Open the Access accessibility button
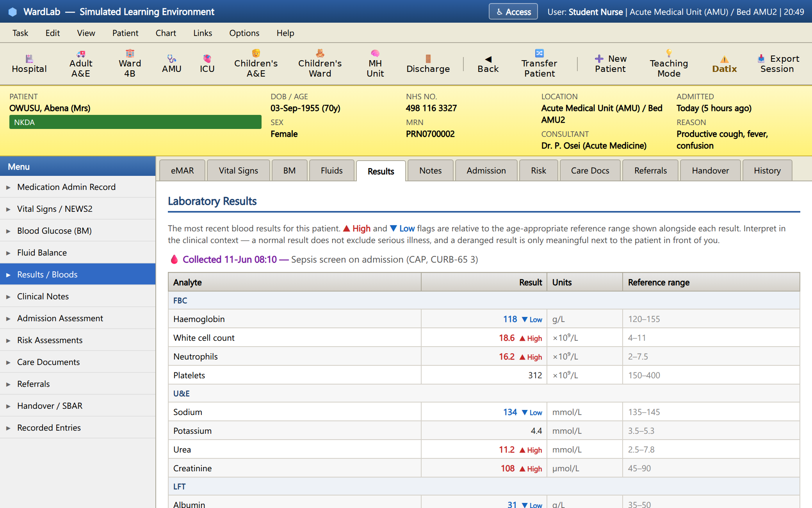This screenshot has width=812, height=508. pyautogui.click(x=513, y=12)
